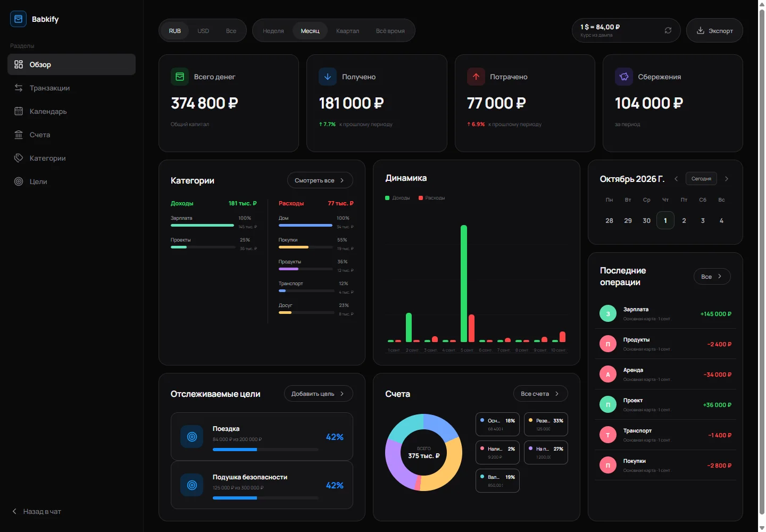The image size is (766, 532).
Task: Click the target icon of Поездка goal
Action: pyautogui.click(x=192, y=437)
